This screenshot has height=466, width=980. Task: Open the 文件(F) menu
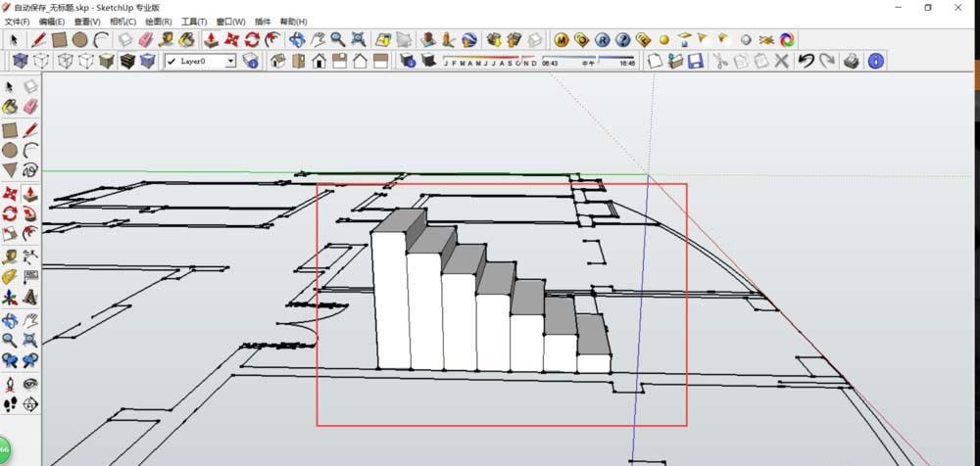[17, 22]
